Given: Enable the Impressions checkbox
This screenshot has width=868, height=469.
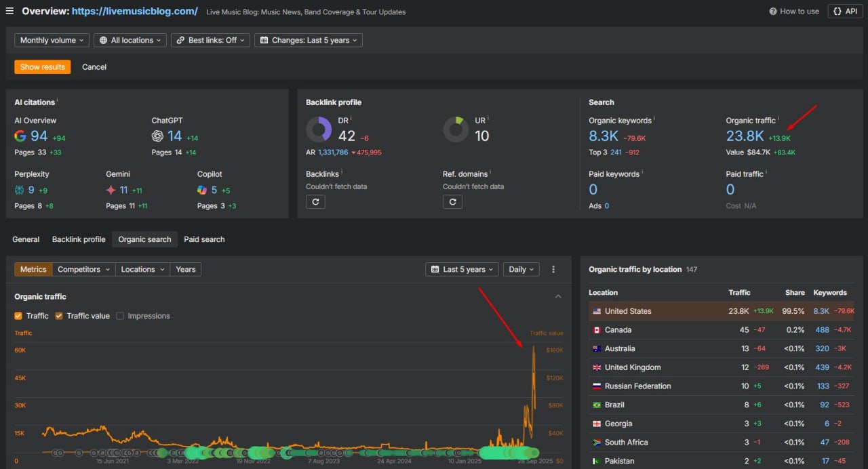Looking at the screenshot, I should click(x=120, y=316).
